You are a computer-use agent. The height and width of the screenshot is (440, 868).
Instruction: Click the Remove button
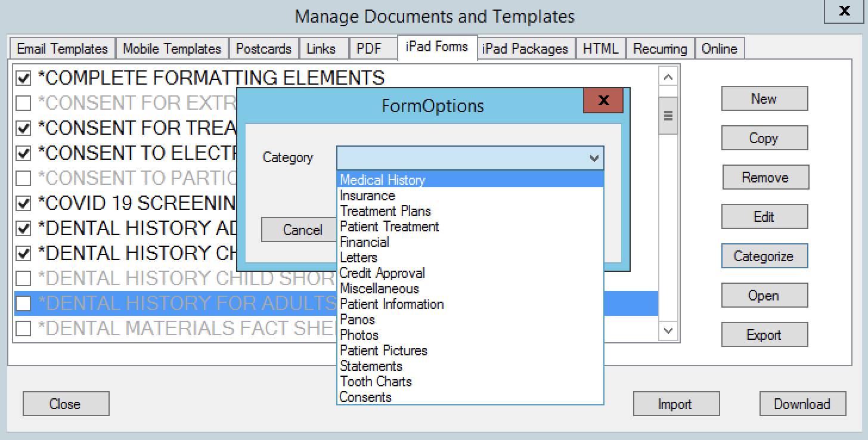pyautogui.click(x=765, y=178)
